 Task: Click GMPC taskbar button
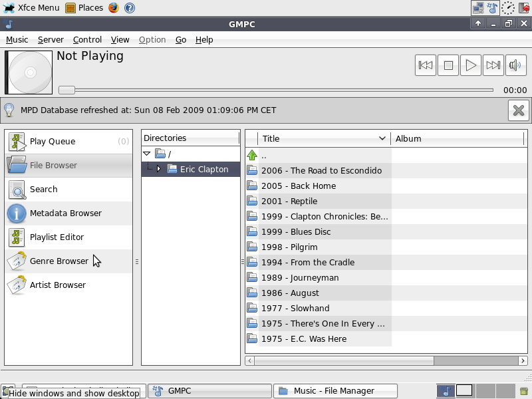[210, 391]
